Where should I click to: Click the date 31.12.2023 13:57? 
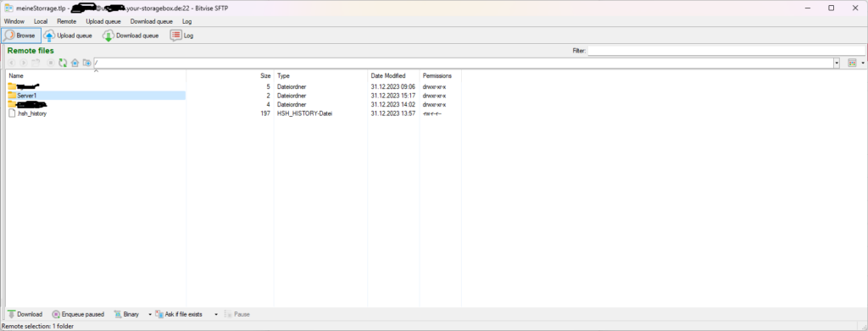(x=393, y=113)
